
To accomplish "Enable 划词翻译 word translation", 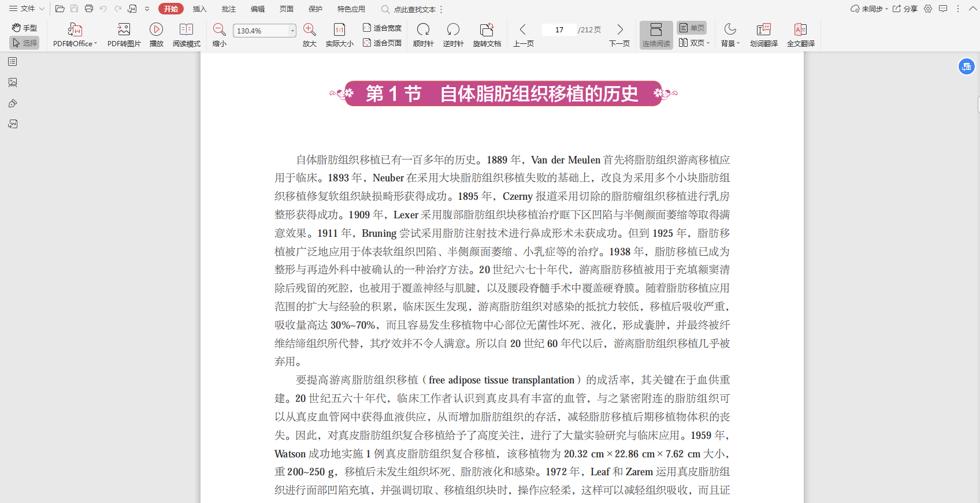I will click(763, 35).
